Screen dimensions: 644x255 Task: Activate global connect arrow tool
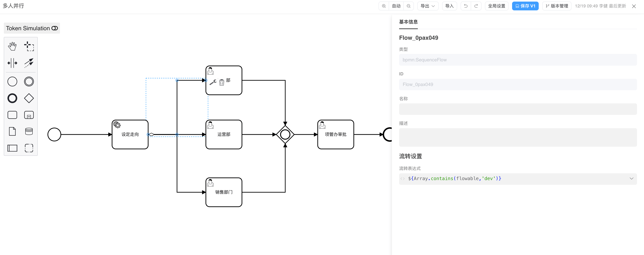tap(29, 63)
